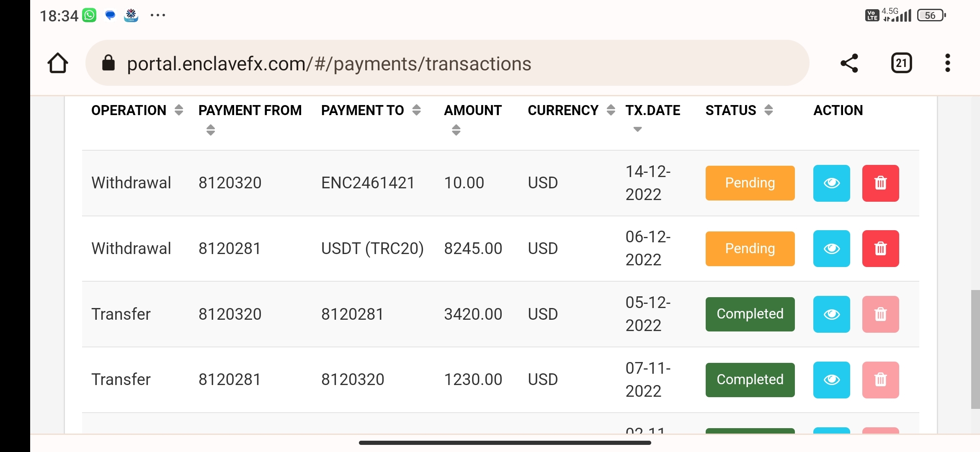980x452 pixels.
Task: Open the tab switcher showing 21 tabs
Action: click(x=901, y=63)
